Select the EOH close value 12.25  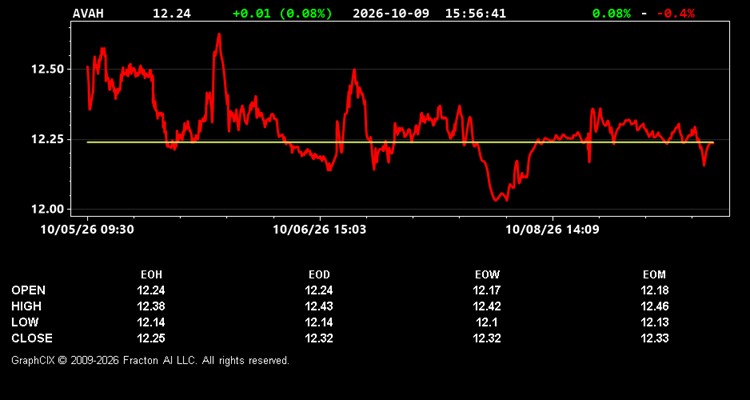click(x=151, y=338)
